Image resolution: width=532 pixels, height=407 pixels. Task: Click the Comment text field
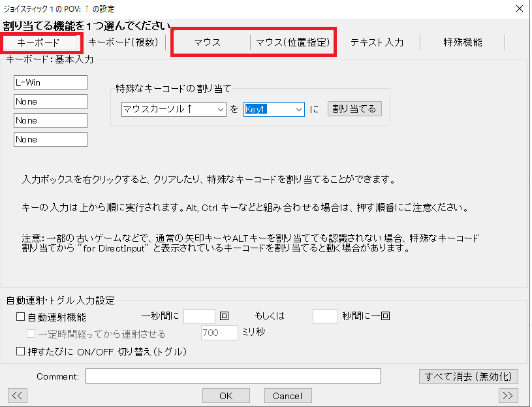(x=233, y=376)
